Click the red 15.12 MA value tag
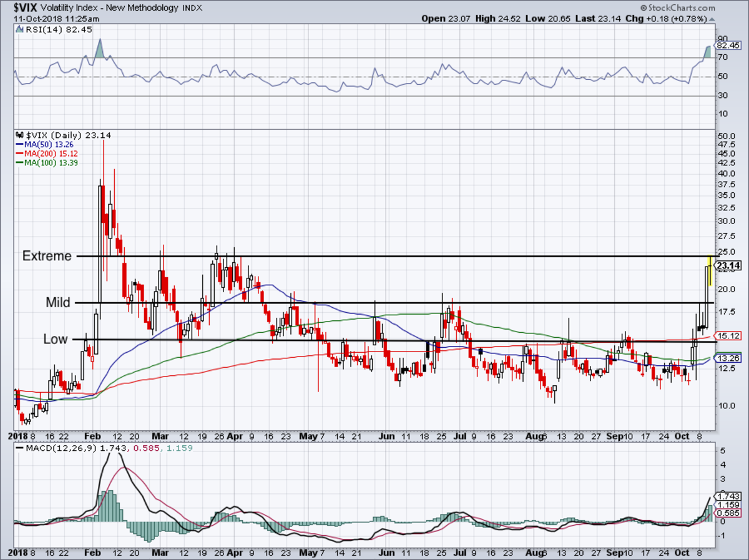Image resolution: width=749 pixels, height=560 pixels. [x=728, y=336]
